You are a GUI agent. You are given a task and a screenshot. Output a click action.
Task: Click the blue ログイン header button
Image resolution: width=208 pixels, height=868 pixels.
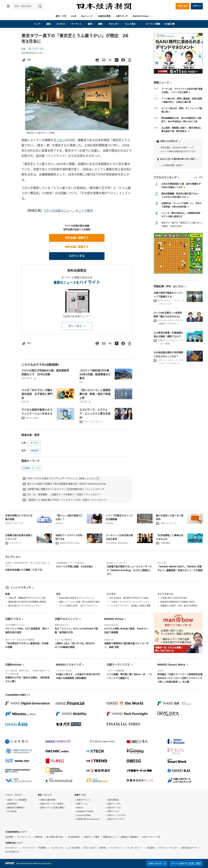click(x=197, y=6)
